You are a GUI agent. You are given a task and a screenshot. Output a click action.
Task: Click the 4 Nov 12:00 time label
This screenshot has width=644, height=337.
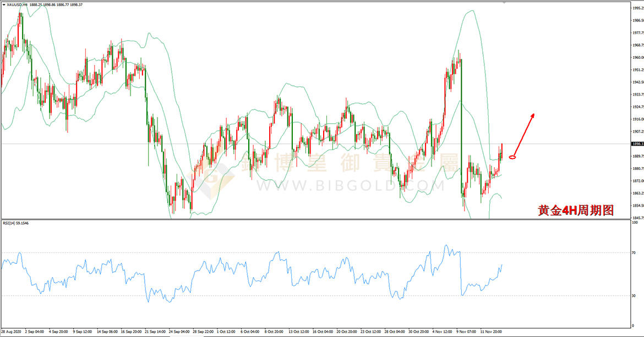pyautogui.click(x=443, y=332)
